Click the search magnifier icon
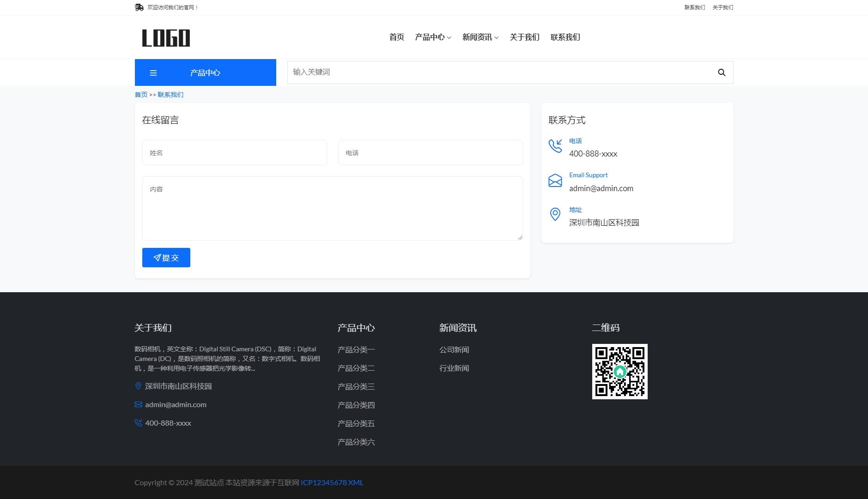 tap(721, 72)
